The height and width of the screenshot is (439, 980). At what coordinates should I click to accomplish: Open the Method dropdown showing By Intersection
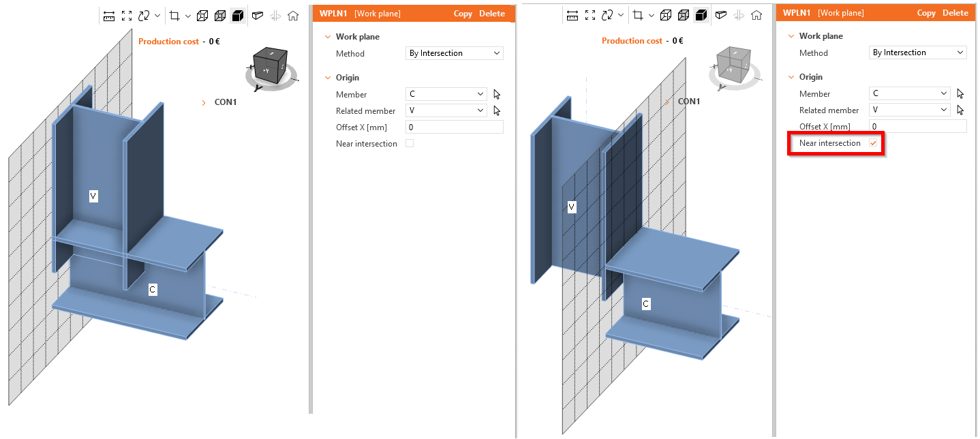454,53
